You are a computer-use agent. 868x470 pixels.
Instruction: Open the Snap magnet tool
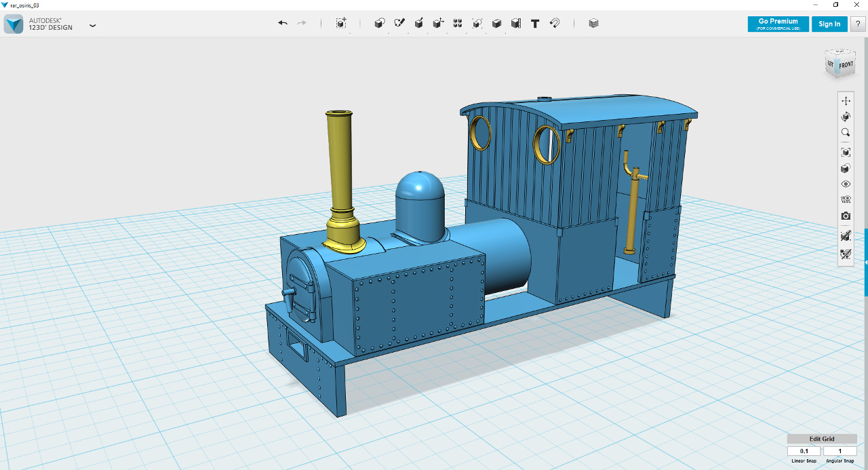pos(555,23)
